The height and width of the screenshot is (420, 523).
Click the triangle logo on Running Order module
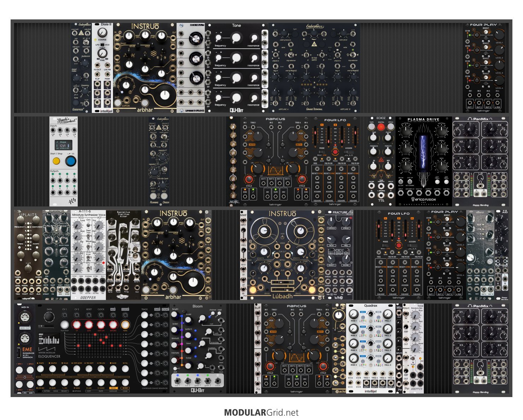[x=159, y=127]
